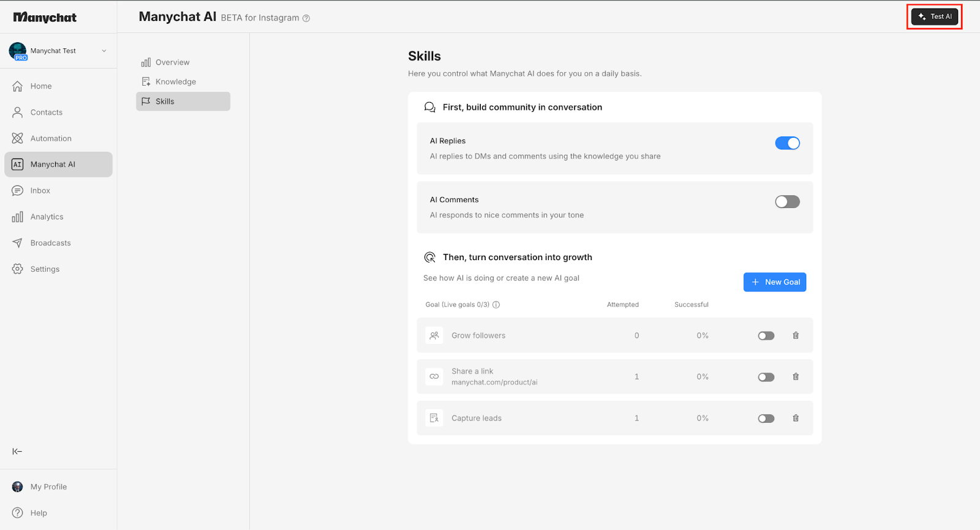Switch to the Overview tab
This screenshot has width=980, height=530.
172,62
